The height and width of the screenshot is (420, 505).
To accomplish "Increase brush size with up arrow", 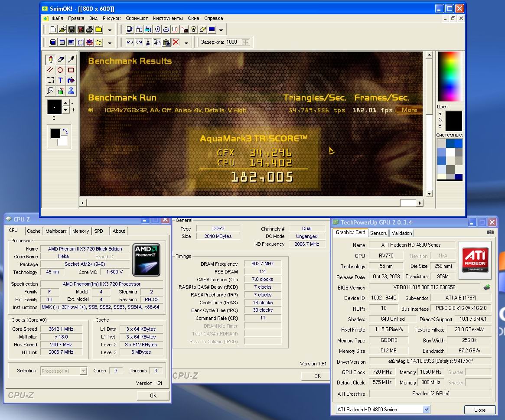I will coord(66,103).
